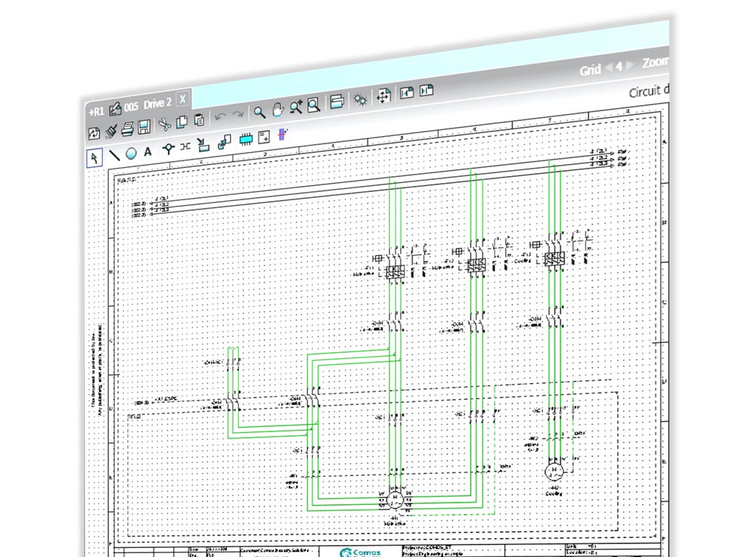Select the pointer selection tool
Viewport: 756px width, 557px height.
click(x=95, y=158)
